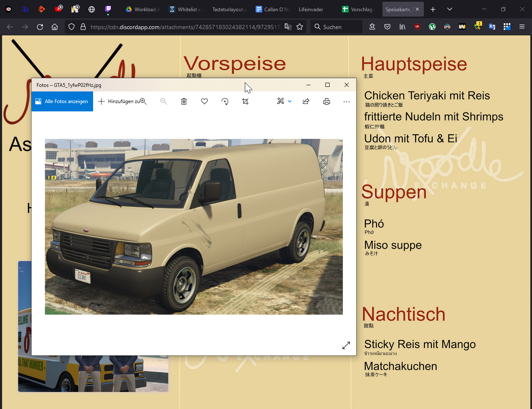Viewport: 532px width, 409px height.
Task: Click the 'Nachtisch' heading
Action: 404,315
